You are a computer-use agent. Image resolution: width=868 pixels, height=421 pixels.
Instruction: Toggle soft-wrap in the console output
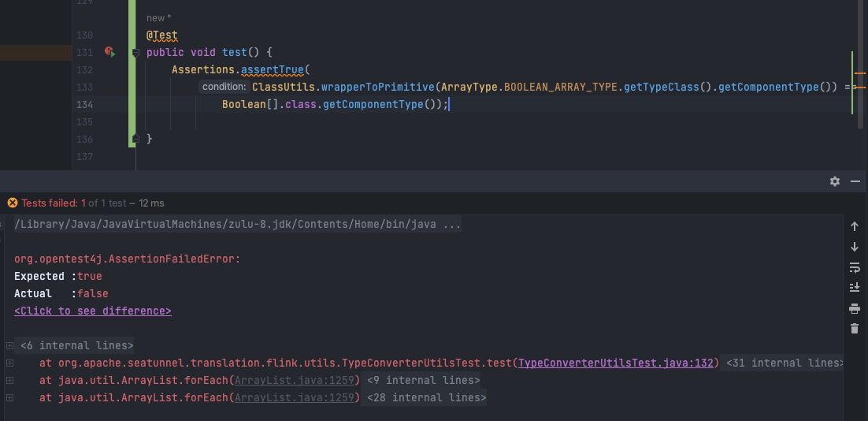pos(854,267)
